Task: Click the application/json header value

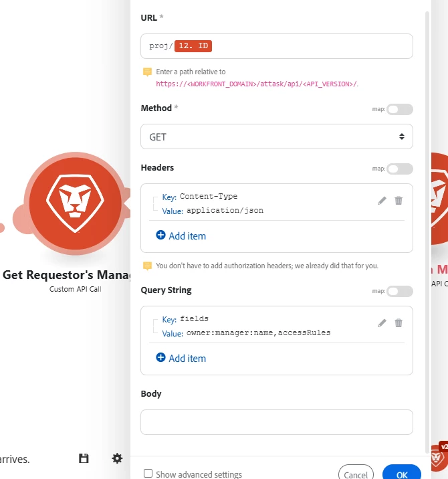Action: [x=225, y=211]
